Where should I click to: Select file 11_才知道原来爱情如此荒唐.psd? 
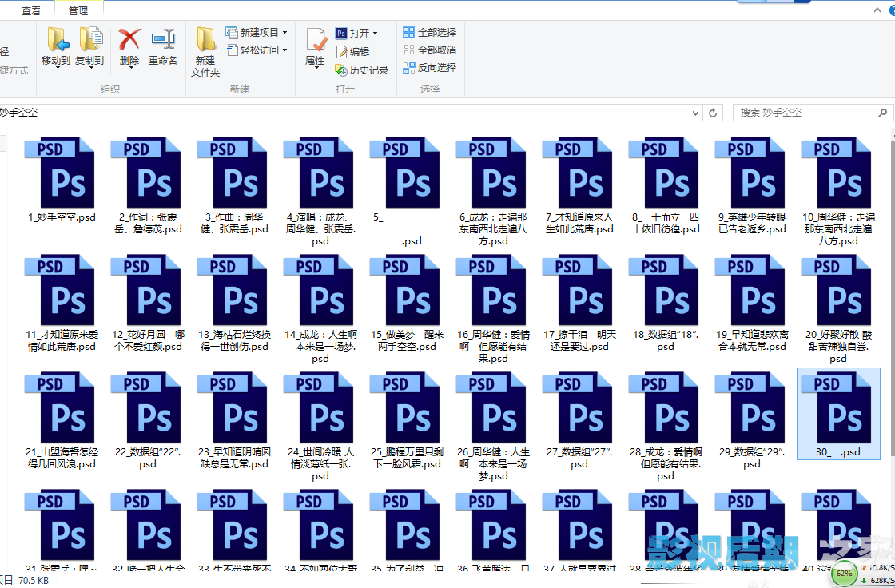[61, 303]
